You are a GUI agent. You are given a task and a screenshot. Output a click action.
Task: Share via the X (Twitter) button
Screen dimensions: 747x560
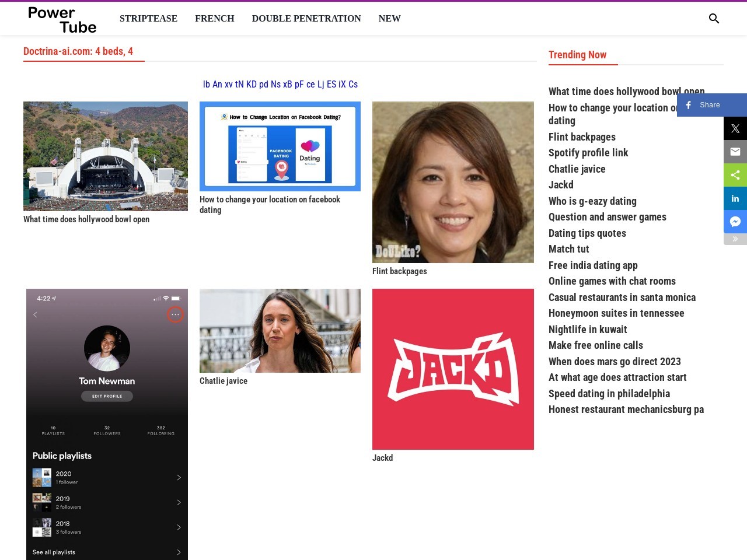[x=735, y=128]
